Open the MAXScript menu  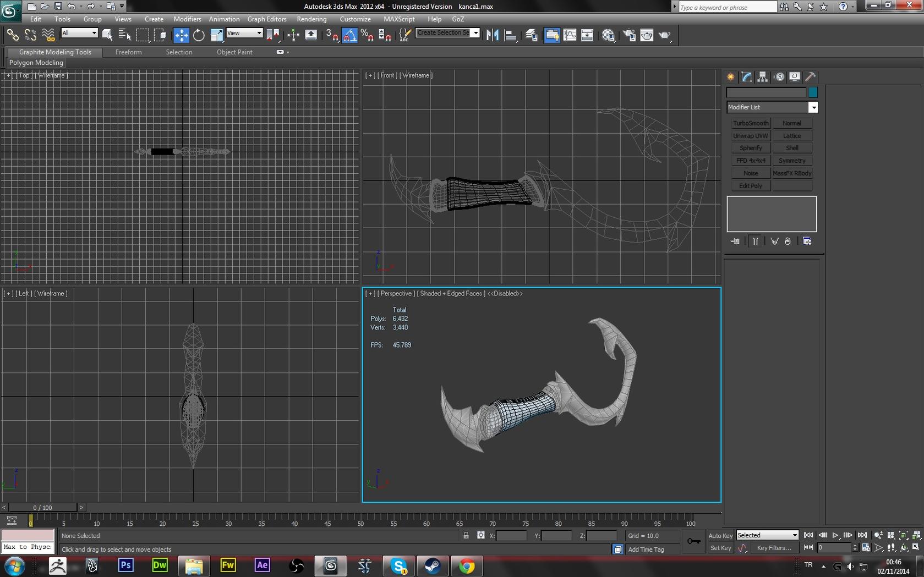[x=399, y=19]
